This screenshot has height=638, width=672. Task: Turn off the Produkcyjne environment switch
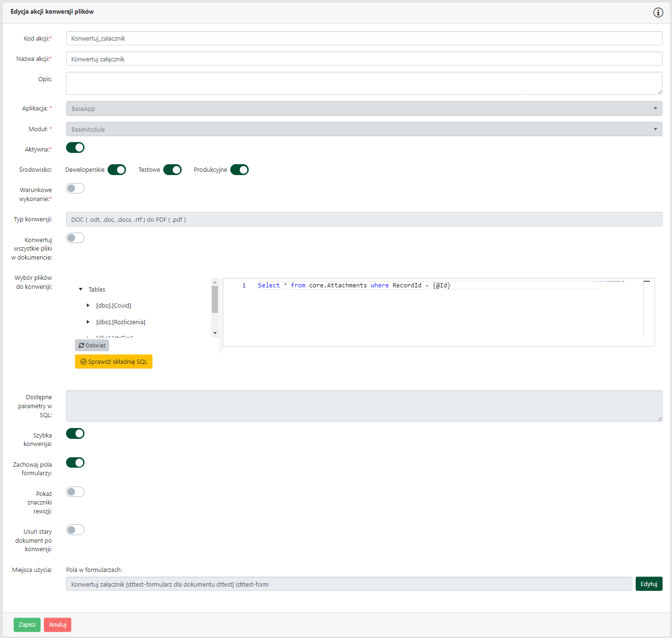coord(239,170)
